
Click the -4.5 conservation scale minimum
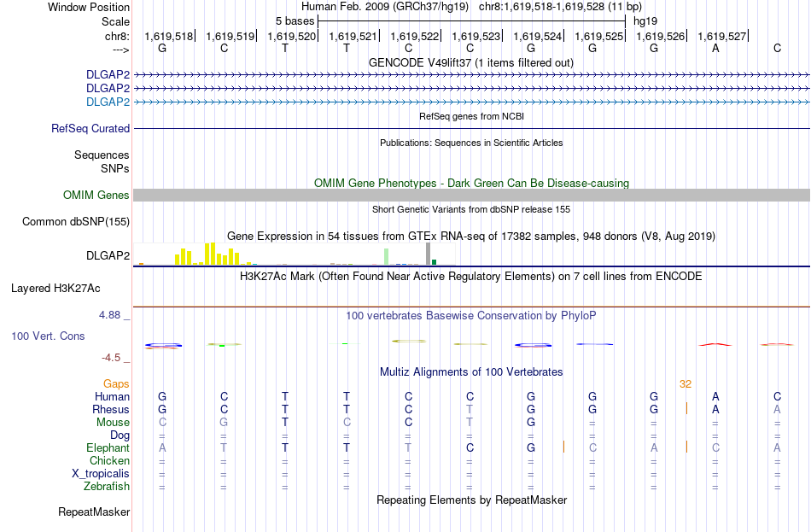click(111, 358)
